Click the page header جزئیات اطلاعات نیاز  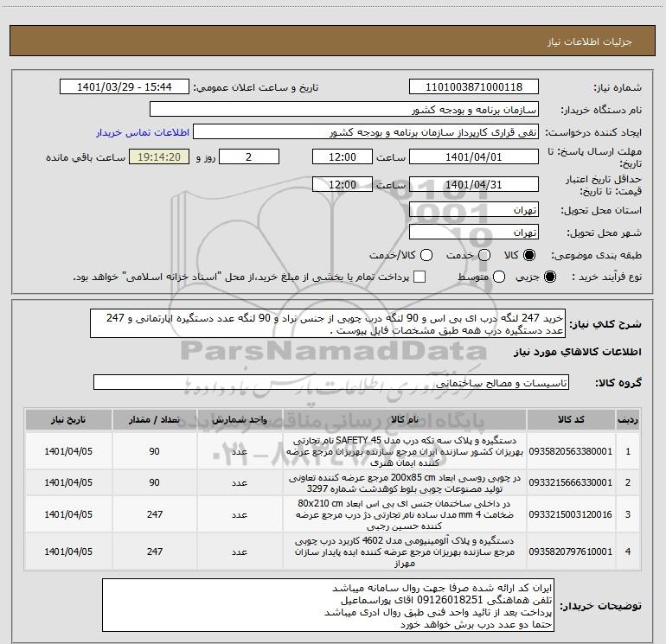[x=590, y=41]
